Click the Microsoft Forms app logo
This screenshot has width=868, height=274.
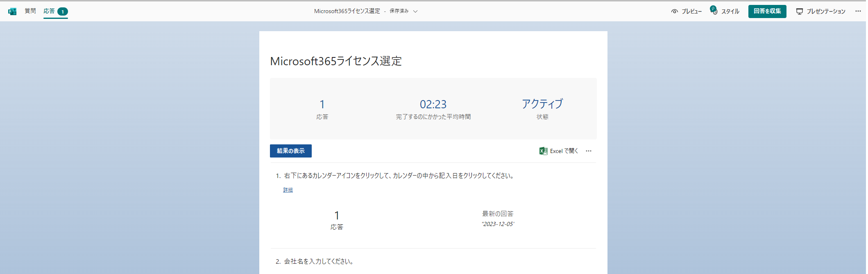coord(12,11)
